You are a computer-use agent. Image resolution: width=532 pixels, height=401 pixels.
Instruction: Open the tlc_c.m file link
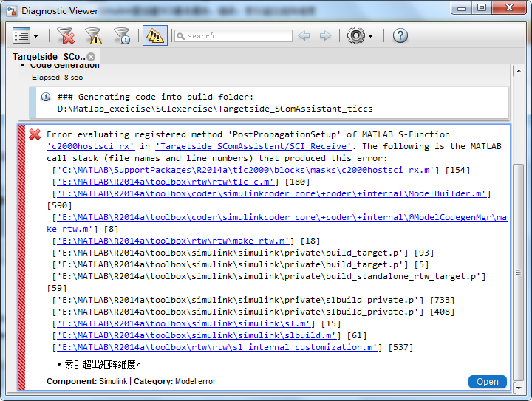[166, 182]
